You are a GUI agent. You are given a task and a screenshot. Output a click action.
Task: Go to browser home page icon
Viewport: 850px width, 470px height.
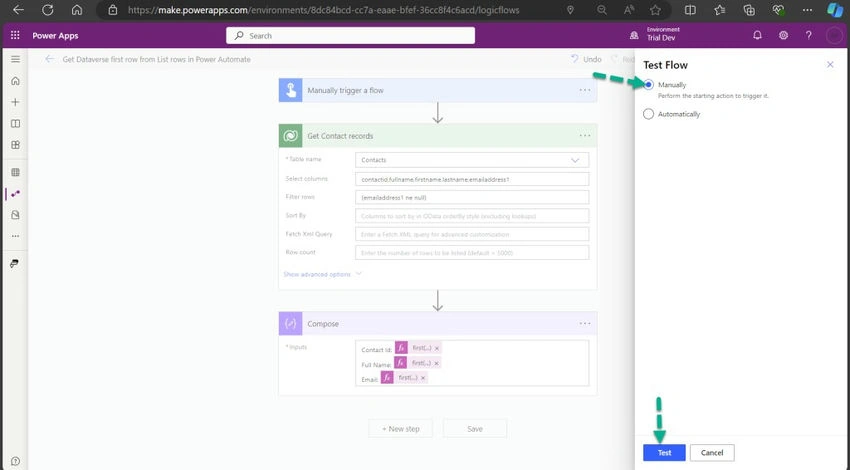point(77,10)
